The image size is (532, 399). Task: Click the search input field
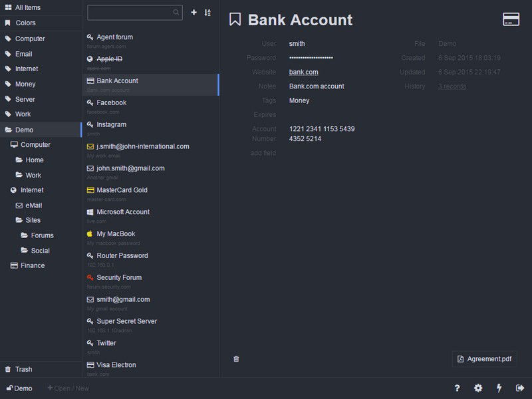pyautogui.click(x=135, y=13)
